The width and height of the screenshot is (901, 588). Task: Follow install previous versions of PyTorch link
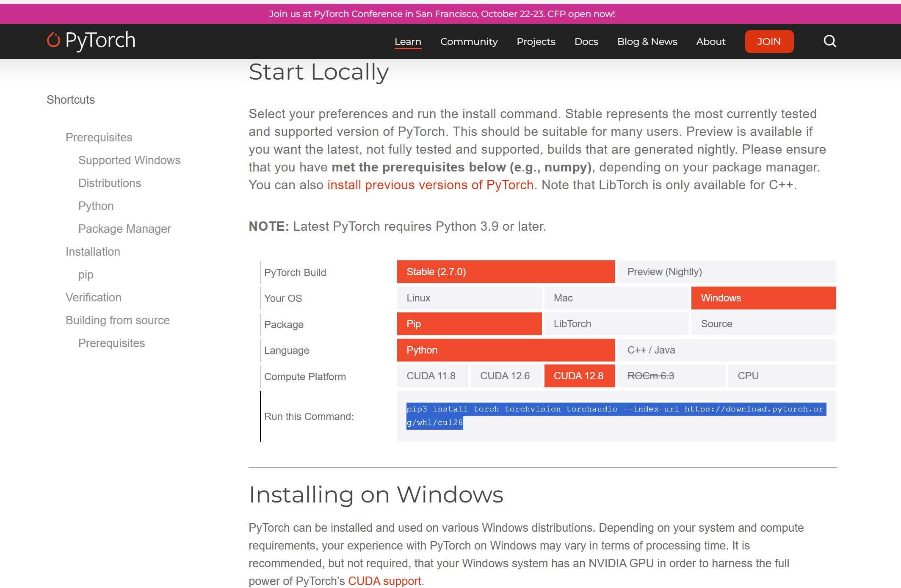[x=430, y=185]
